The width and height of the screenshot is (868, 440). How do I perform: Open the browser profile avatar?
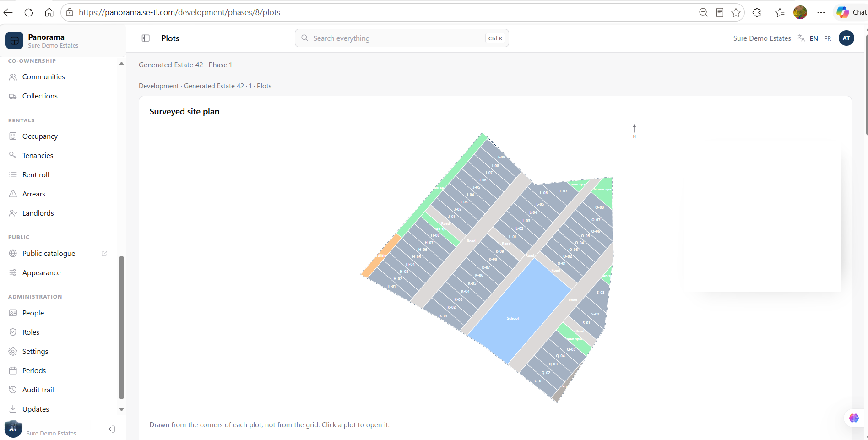[800, 12]
